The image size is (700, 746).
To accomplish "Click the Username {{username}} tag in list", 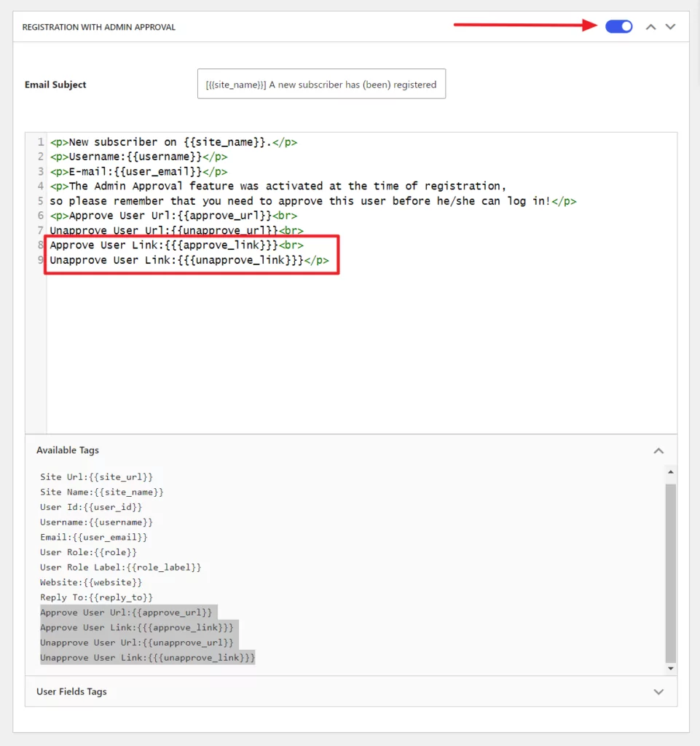I will 97,522.
